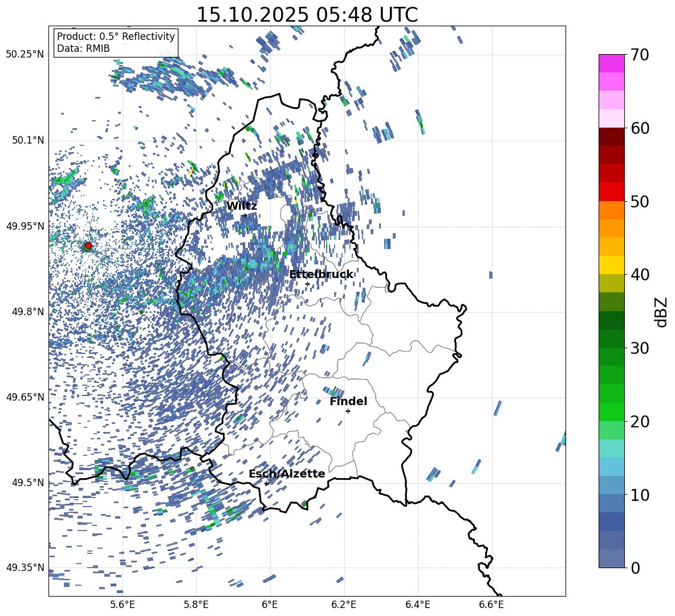Click the dark green 30 dBZ colorbar segment

(x=611, y=338)
